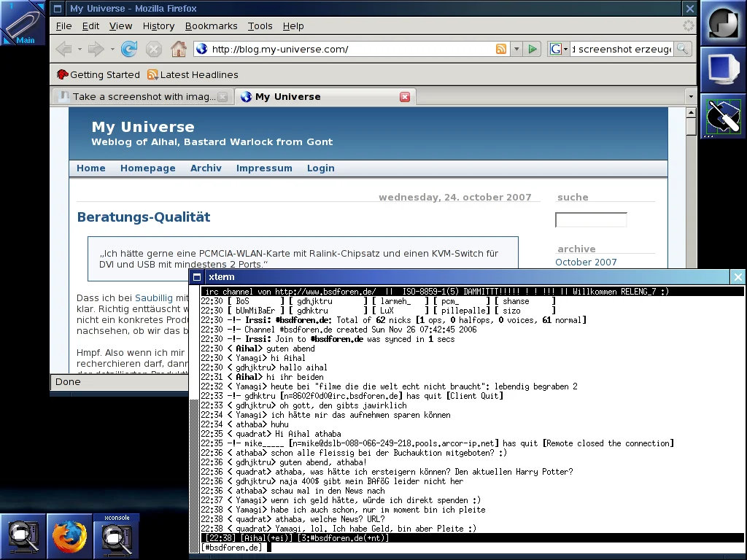The height and width of the screenshot is (560, 747).
Task: Open forward history dropdown arrow
Action: point(112,49)
